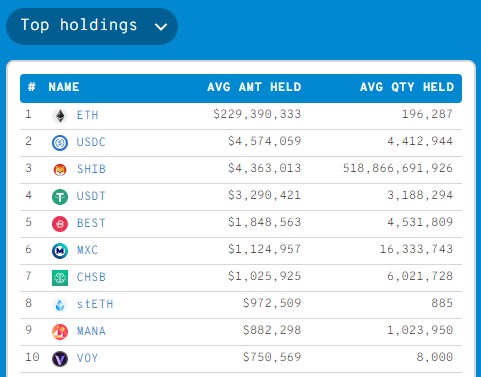
Task: Sort by AVG AMT HELD column header
Action: pos(254,87)
